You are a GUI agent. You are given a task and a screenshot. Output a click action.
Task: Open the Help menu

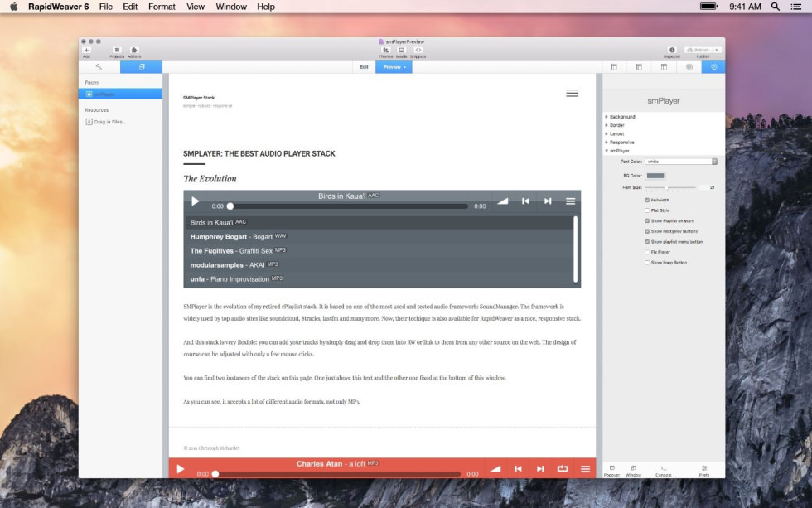tap(266, 7)
